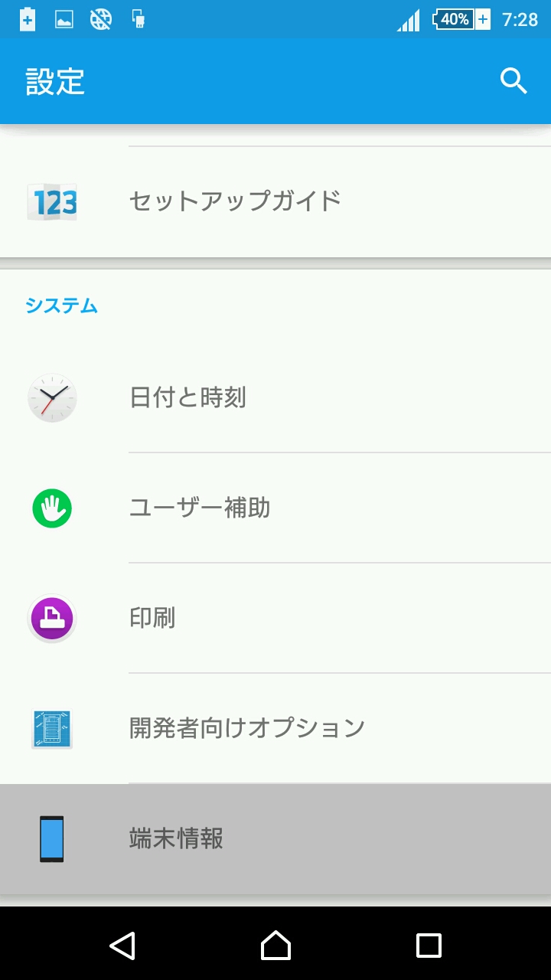Tap the battery 40% status indicator

[x=461, y=19]
